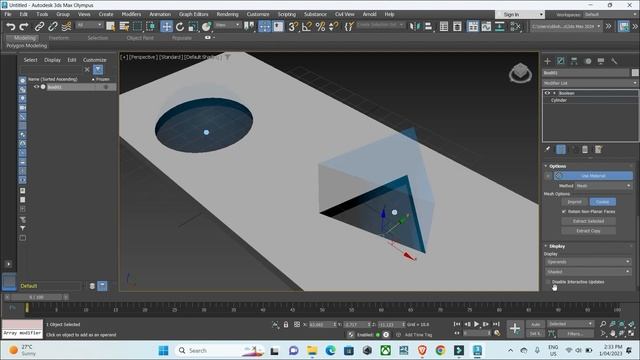Open the selection filter All dropdown
Screen dimensions: 640x360
click(x=89, y=25)
